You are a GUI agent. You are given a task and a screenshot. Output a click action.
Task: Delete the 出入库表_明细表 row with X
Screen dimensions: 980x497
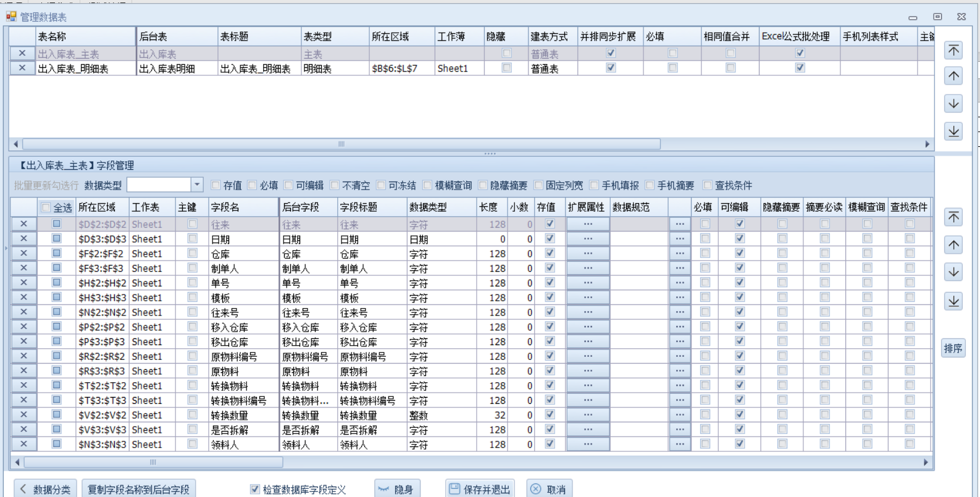coord(22,68)
